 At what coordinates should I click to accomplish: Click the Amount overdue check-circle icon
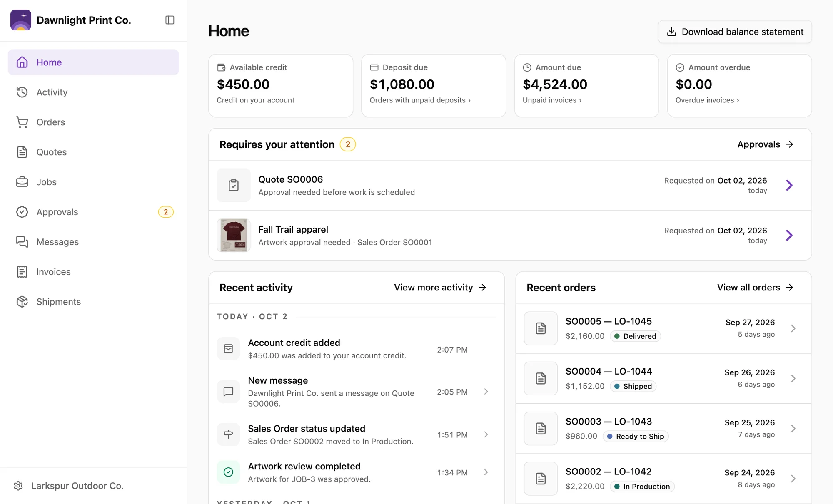tap(680, 67)
